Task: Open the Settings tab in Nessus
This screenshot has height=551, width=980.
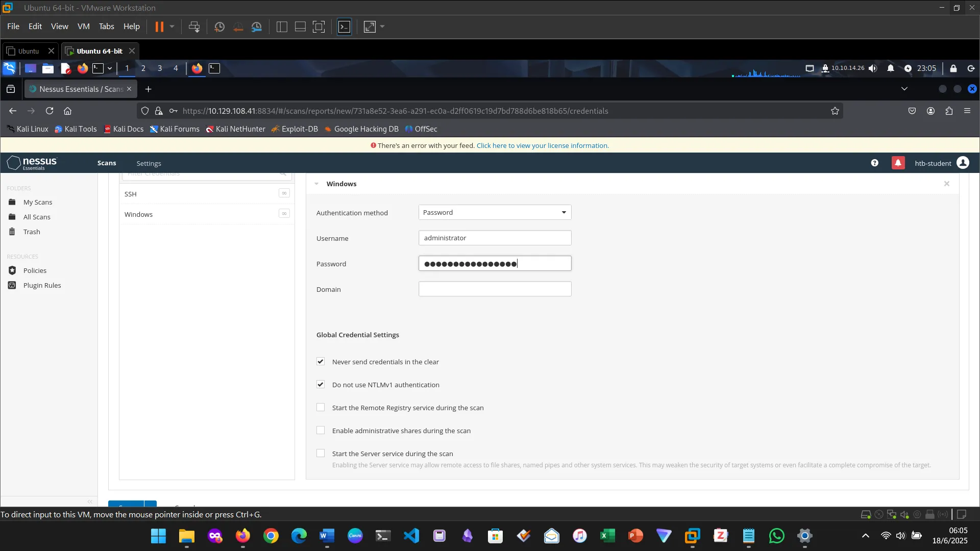Action: click(x=149, y=163)
